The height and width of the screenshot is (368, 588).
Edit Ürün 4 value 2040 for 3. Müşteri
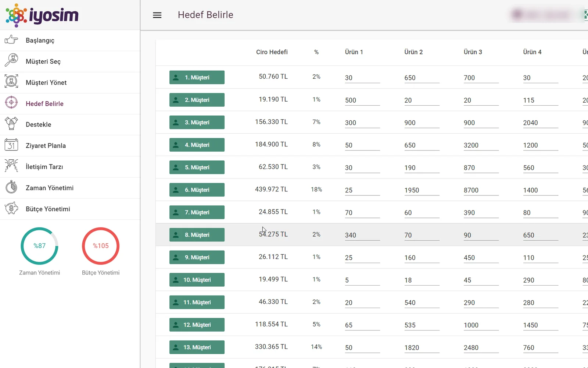click(541, 123)
